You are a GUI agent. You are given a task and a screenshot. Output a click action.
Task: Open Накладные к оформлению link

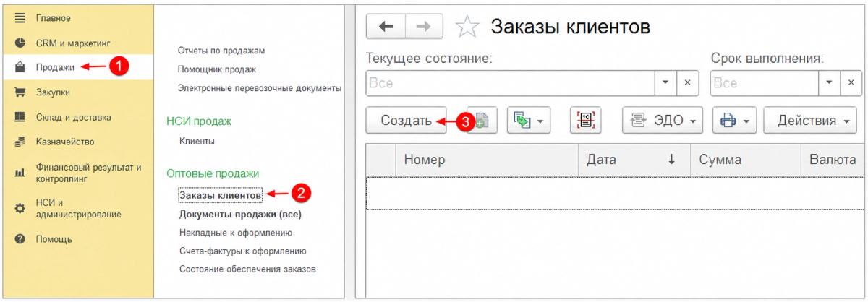[236, 233]
